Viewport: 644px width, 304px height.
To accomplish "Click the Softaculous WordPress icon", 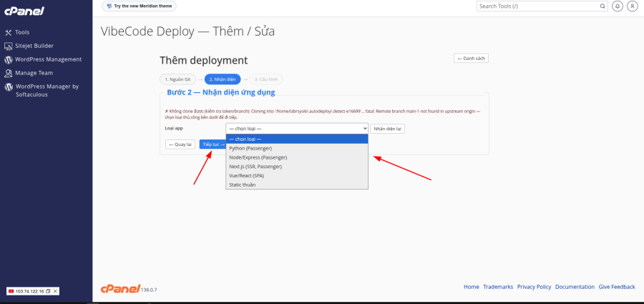I will pyautogui.click(x=8, y=87).
